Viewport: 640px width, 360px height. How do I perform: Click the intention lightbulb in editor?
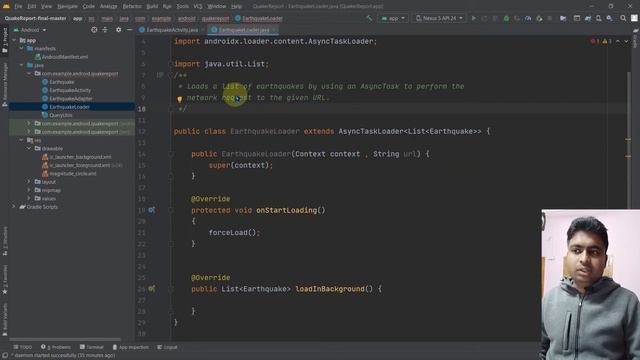point(179,99)
